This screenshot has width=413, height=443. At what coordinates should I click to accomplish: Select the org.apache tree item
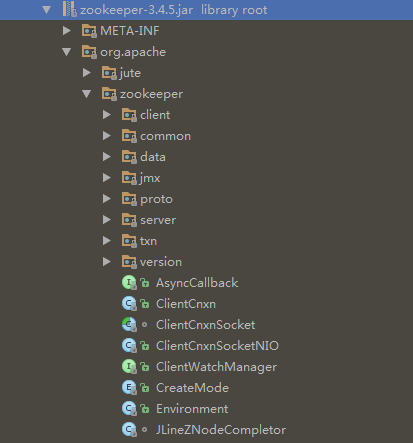133,52
